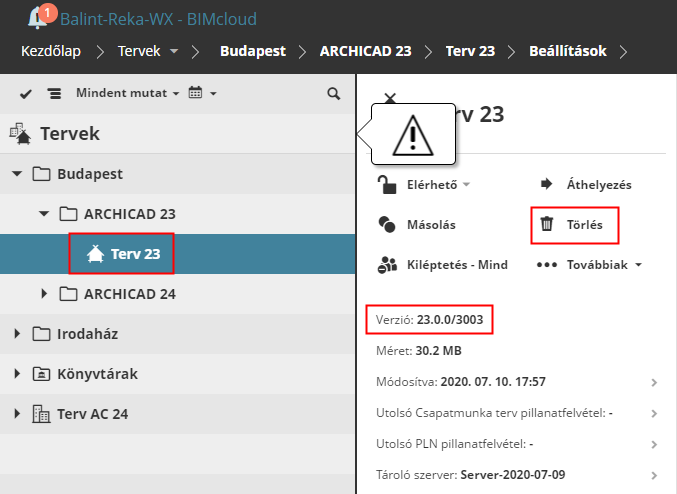Click the Tervek projects root icon
The height and width of the screenshot is (494, 677).
pyautogui.click(x=20, y=134)
